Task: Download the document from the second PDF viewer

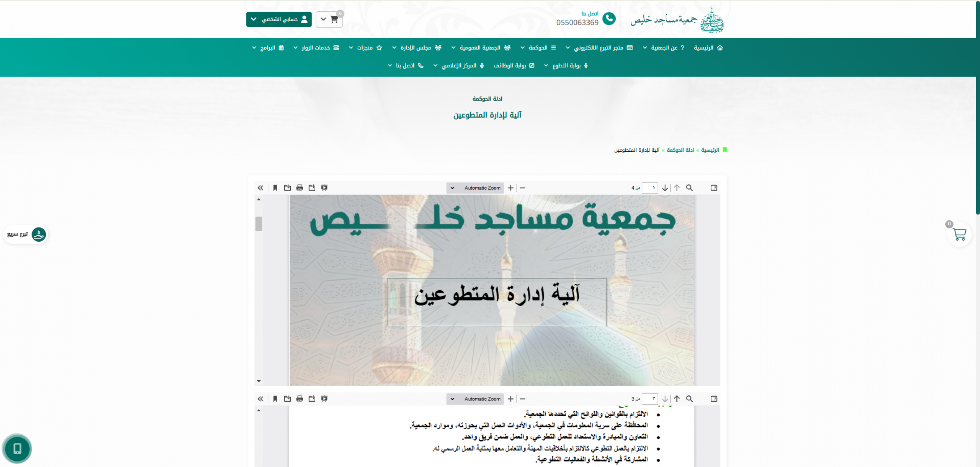Action: pos(287,399)
